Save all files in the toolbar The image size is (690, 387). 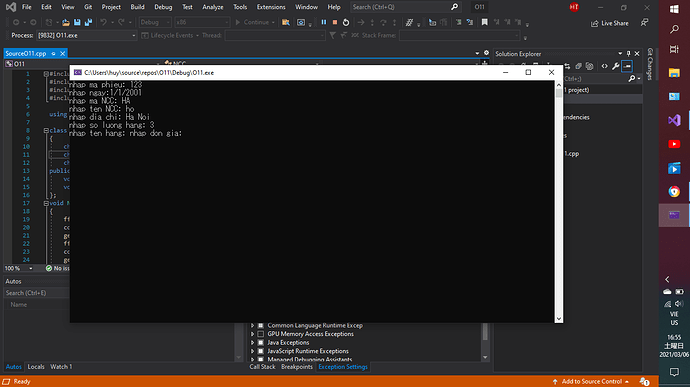click(x=88, y=22)
